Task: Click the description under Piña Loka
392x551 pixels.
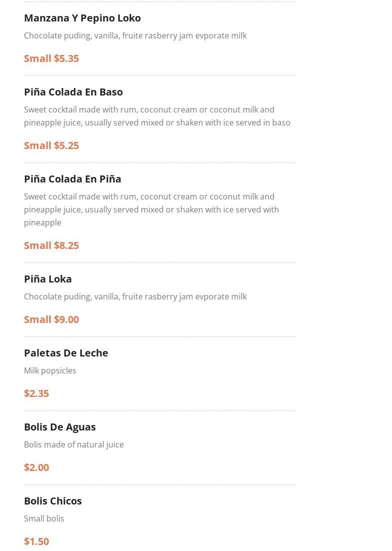Action: click(135, 296)
